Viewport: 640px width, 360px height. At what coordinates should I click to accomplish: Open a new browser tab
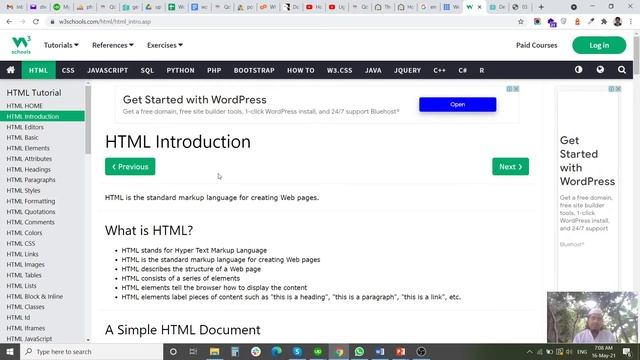point(541,7)
